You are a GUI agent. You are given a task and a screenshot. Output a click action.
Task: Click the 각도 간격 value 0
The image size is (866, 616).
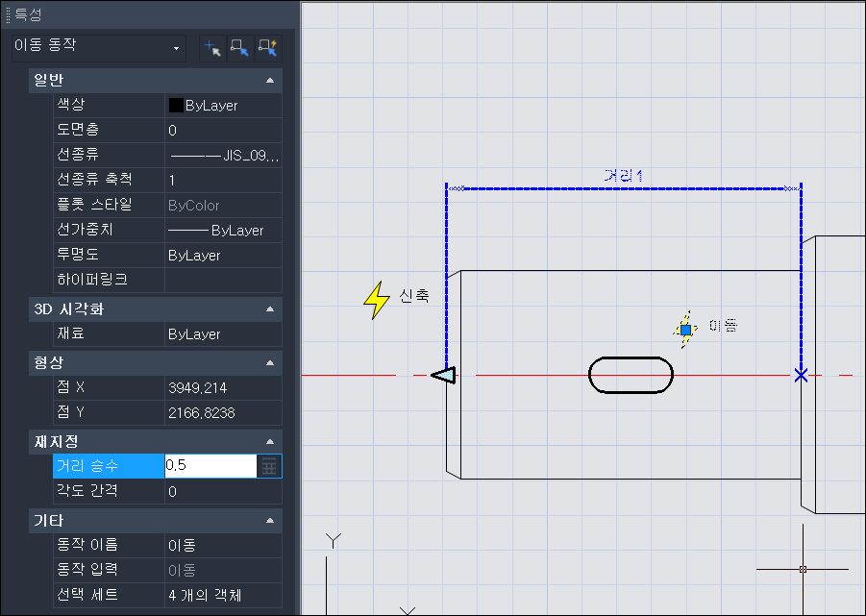223,491
